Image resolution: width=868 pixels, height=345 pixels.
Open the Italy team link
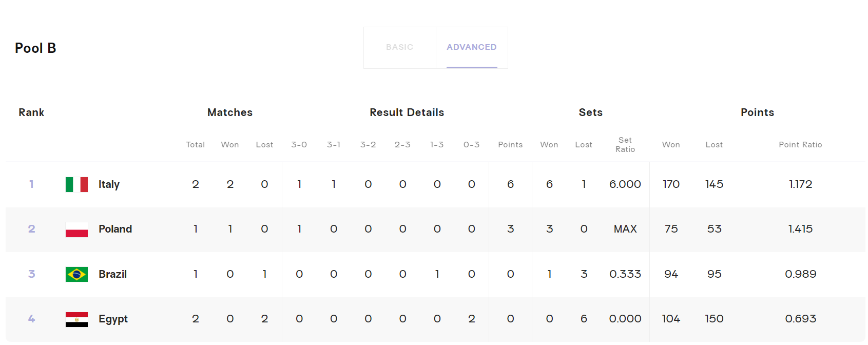[x=109, y=184]
